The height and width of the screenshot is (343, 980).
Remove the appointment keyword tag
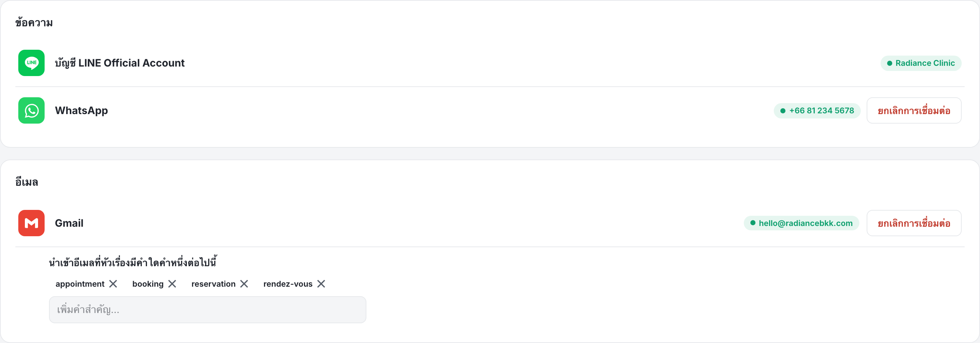[x=113, y=284]
